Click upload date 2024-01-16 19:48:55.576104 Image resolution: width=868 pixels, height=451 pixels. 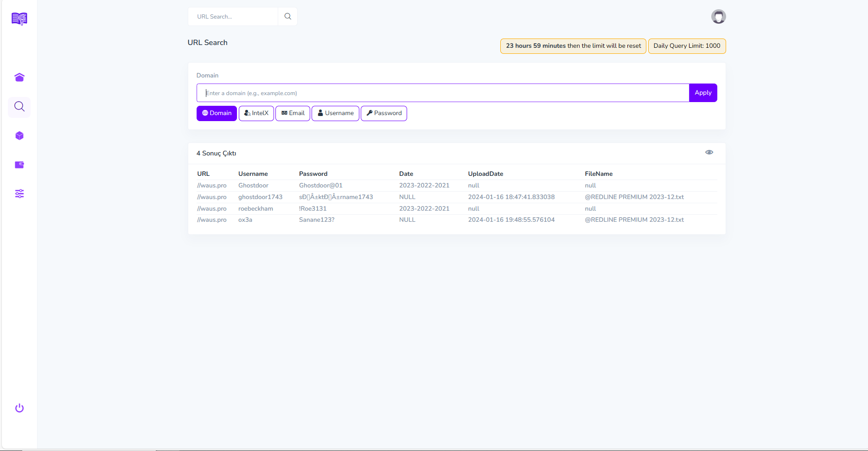[511, 220]
